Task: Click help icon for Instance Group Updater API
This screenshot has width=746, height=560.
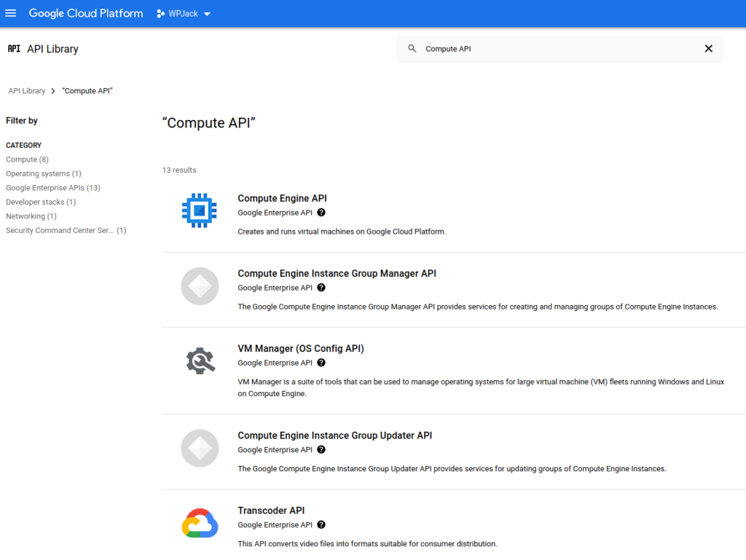Action: click(321, 450)
